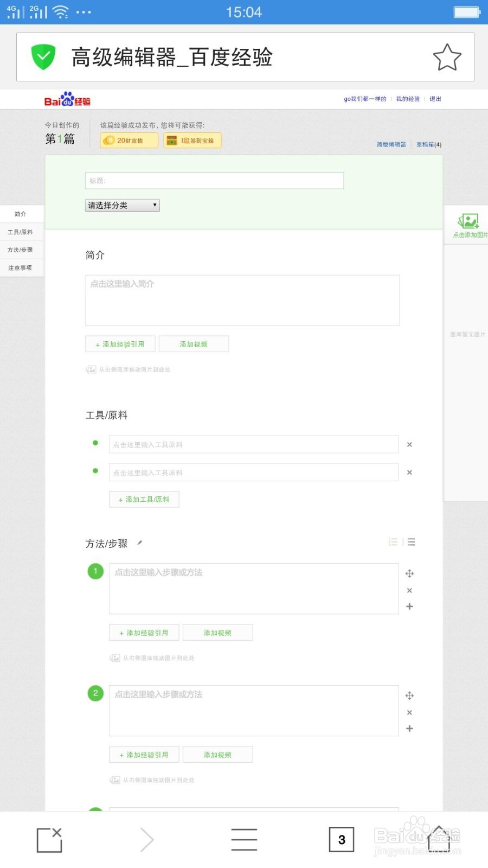The height and width of the screenshot is (868, 488).
Task: Click the add image icon on right panel
Action: click(468, 221)
